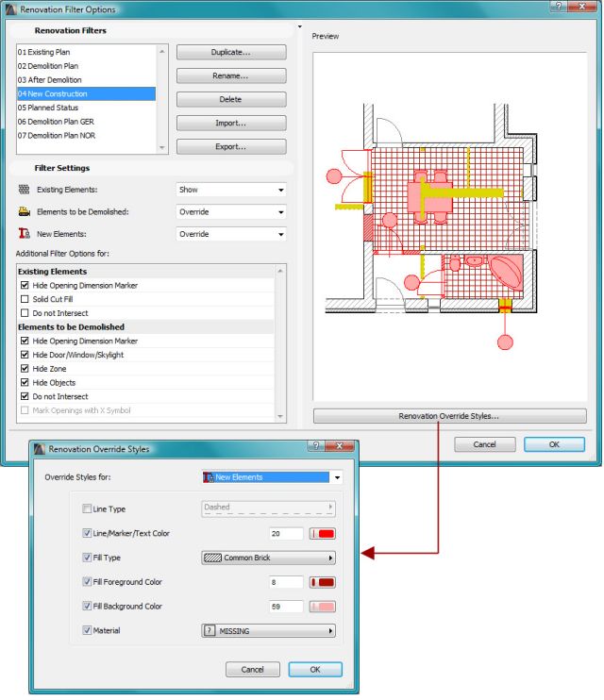The height and width of the screenshot is (700, 604).
Task: Click the ArchiCAD icon in Renovation Filter Options title bar
Action: click(x=11, y=8)
